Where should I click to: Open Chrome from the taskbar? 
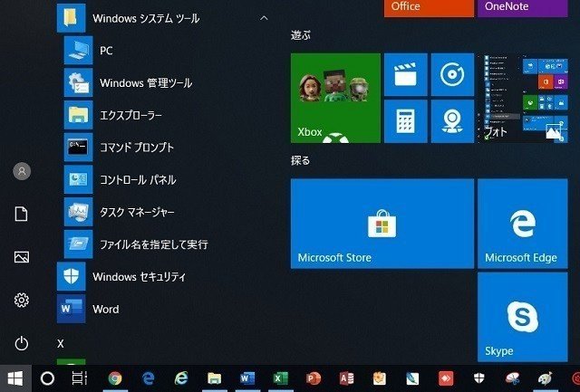(x=115, y=378)
